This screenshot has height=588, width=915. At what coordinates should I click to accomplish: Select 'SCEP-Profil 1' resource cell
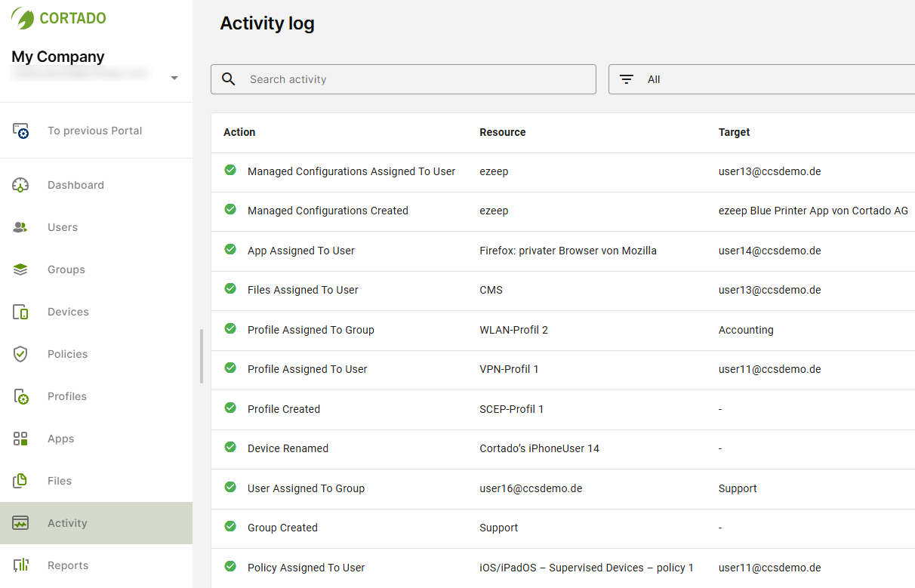coord(512,409)
